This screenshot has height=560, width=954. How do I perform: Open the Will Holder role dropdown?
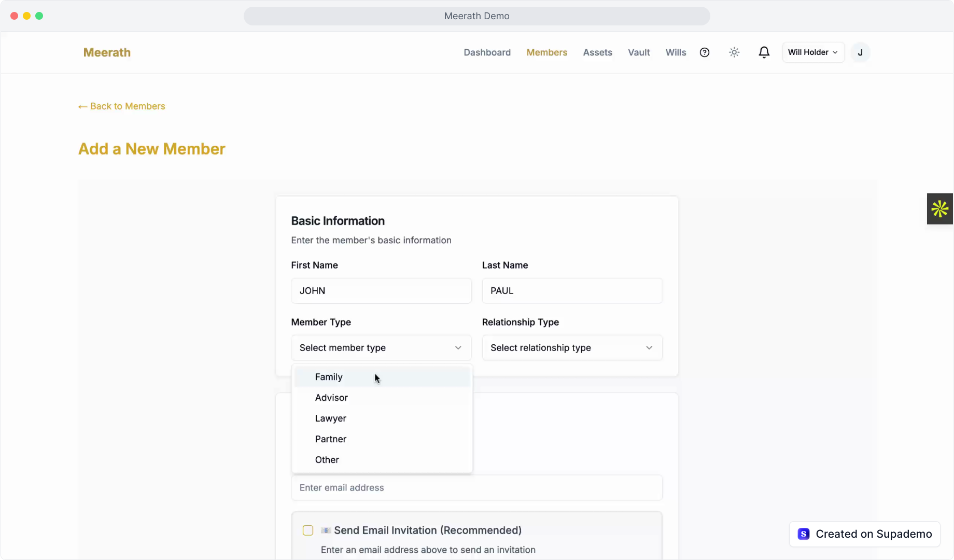(813, 52)
